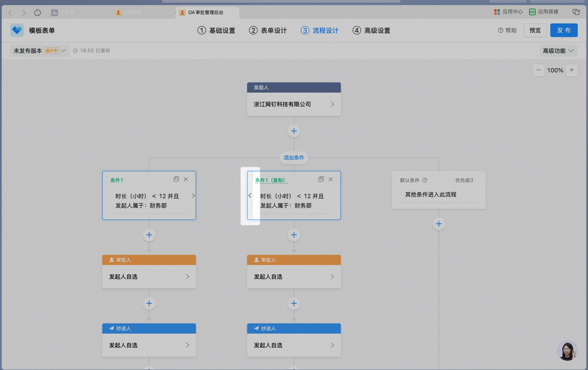Open 条件1 condition details
The width and height of the screenshot is (588, 370).
pyautogui.click(x=147, y=201)
